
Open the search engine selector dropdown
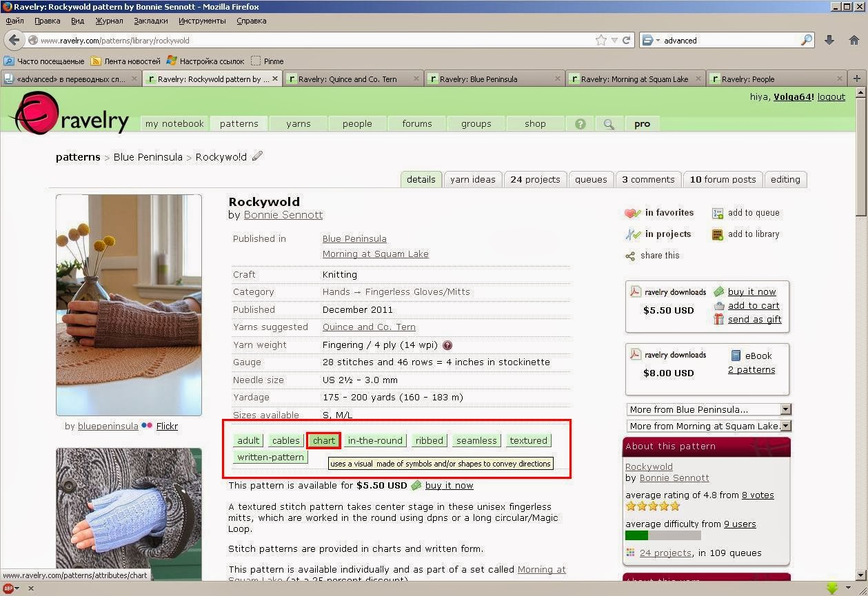[650, 40]
